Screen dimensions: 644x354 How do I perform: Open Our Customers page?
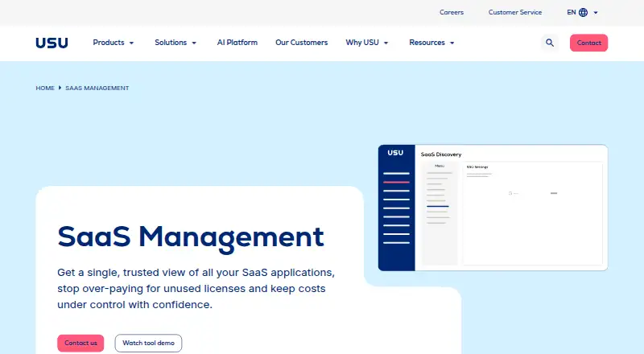301,43
